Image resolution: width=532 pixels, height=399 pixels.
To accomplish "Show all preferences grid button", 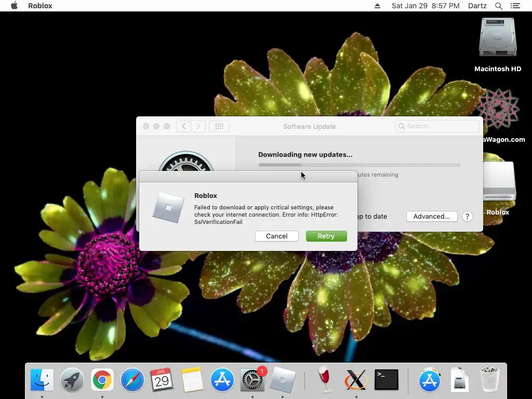I will 219,126.
